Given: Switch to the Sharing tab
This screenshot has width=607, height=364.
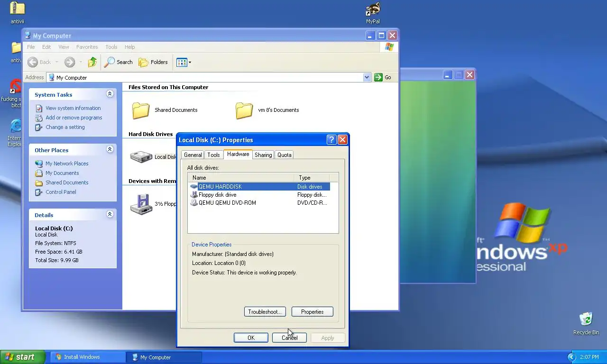Looking at the screenshot, I should (263, 155).
